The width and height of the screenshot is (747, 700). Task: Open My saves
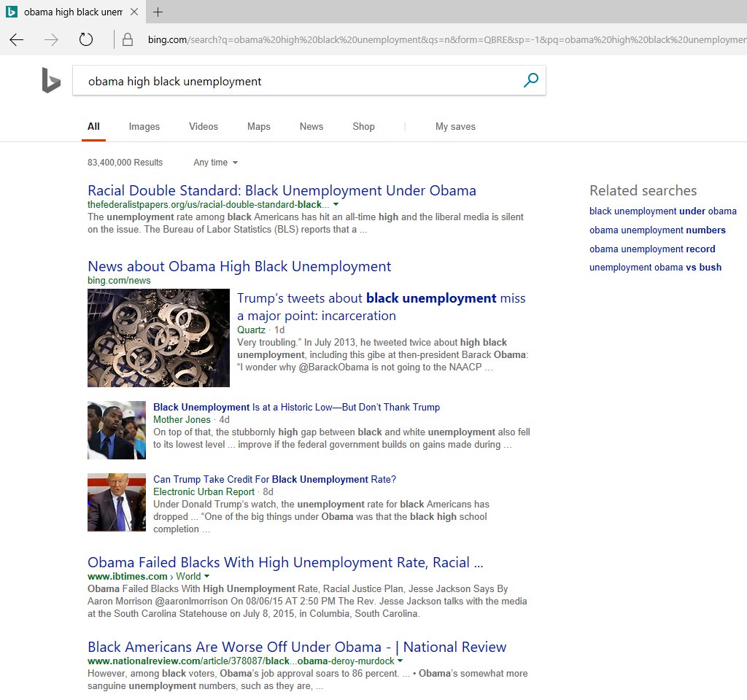455,127
